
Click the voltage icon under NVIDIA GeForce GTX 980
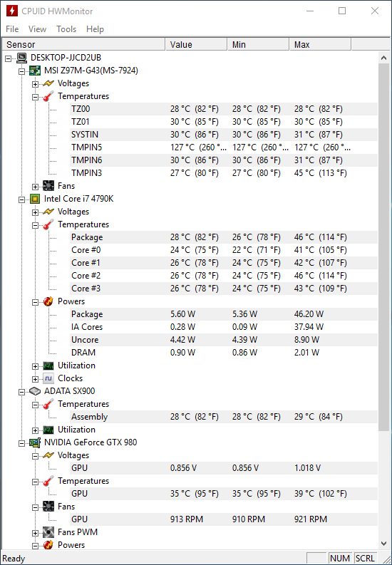click(x=48, y=455)
